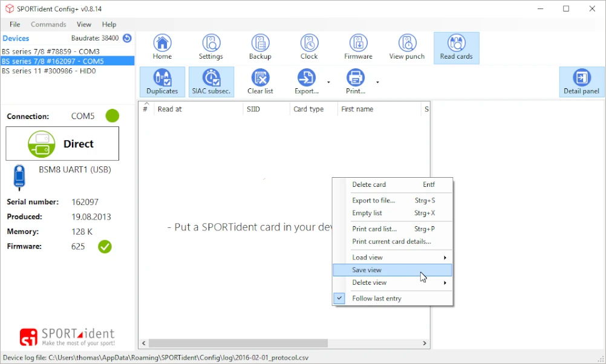Open device Settings from the toolbar
606x364 pixels.
pos(211,48)
